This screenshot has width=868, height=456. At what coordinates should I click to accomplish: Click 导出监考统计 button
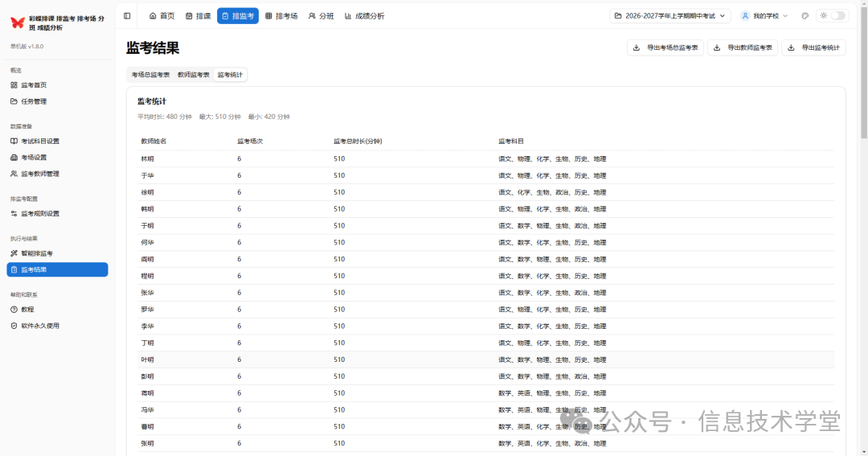(x=813, y=47)
